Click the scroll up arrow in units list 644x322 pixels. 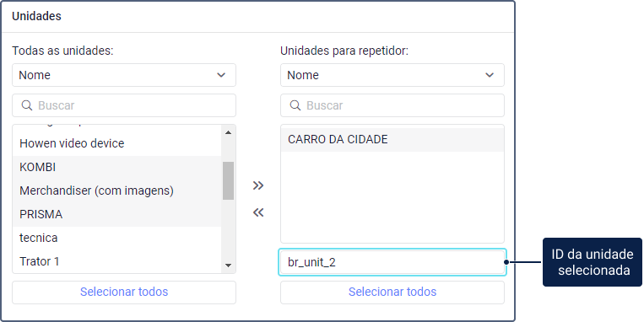[x=229, y=132]
